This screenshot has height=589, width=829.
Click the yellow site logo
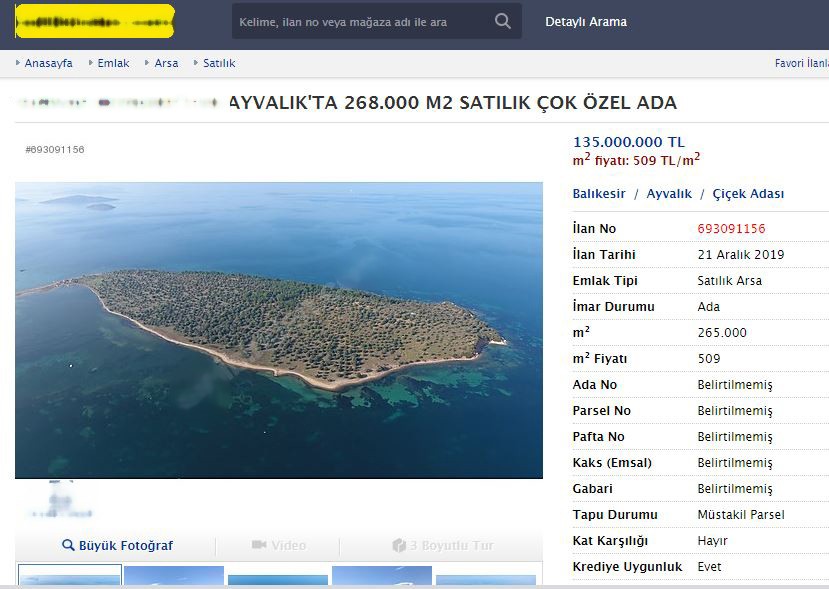95,20
